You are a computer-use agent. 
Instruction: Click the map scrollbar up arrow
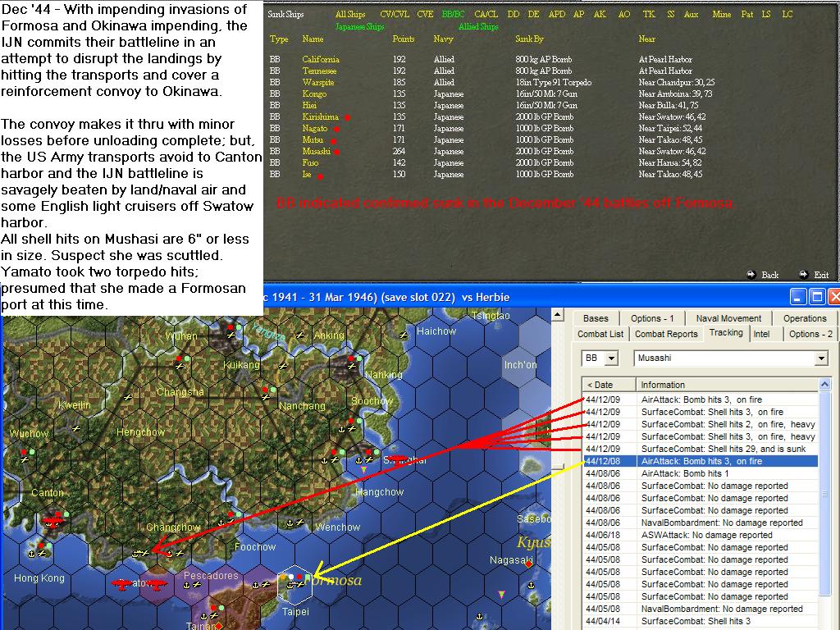click(x=558, y=315)
